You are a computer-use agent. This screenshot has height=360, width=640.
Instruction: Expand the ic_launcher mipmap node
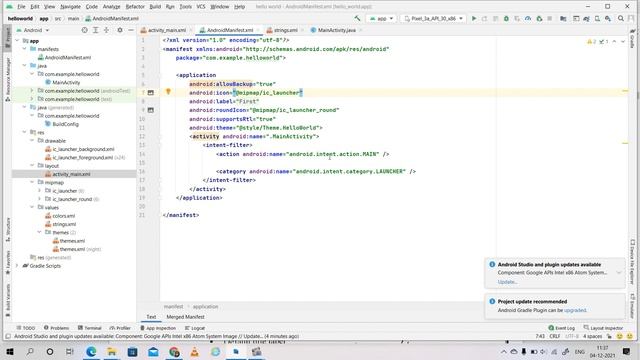(x=40, y=191)
